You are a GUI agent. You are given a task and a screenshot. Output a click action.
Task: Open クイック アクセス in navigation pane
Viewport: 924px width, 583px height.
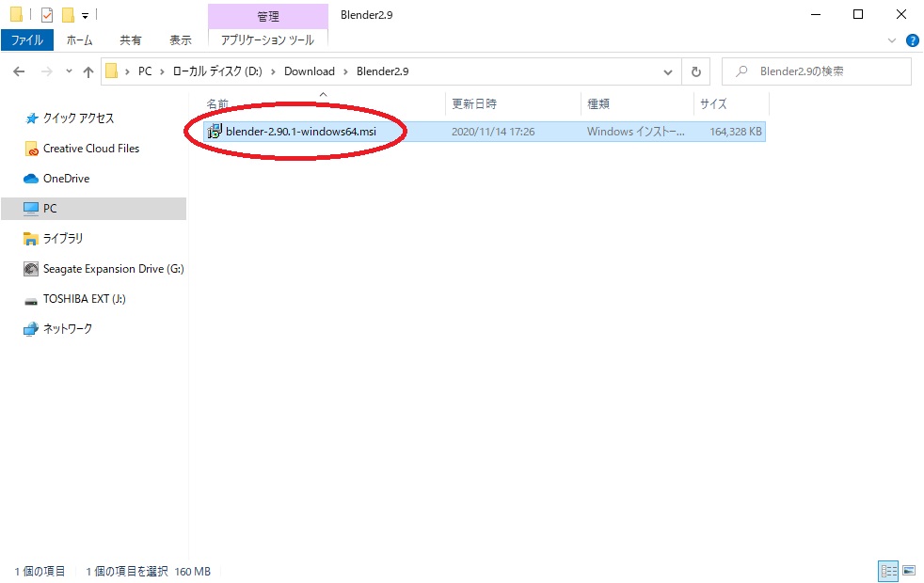point(78,118)
